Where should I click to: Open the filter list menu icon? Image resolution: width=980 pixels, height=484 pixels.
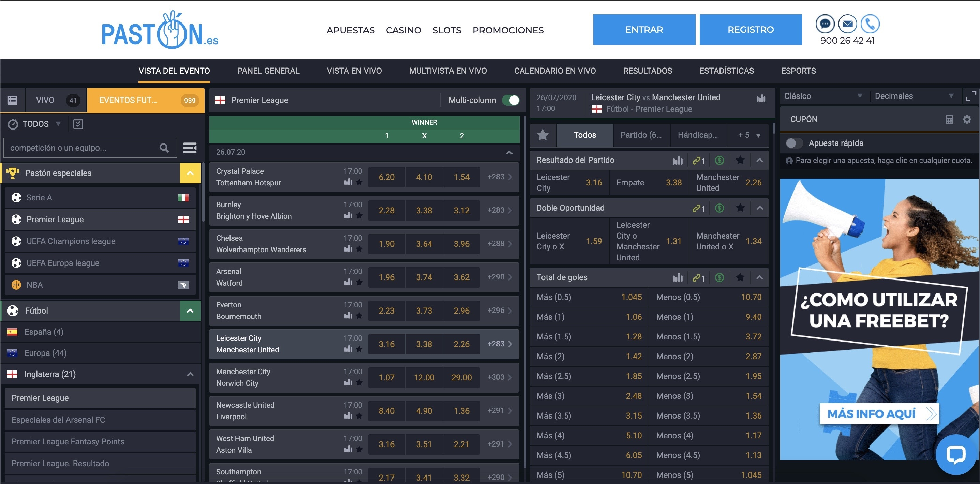(190, 148)
